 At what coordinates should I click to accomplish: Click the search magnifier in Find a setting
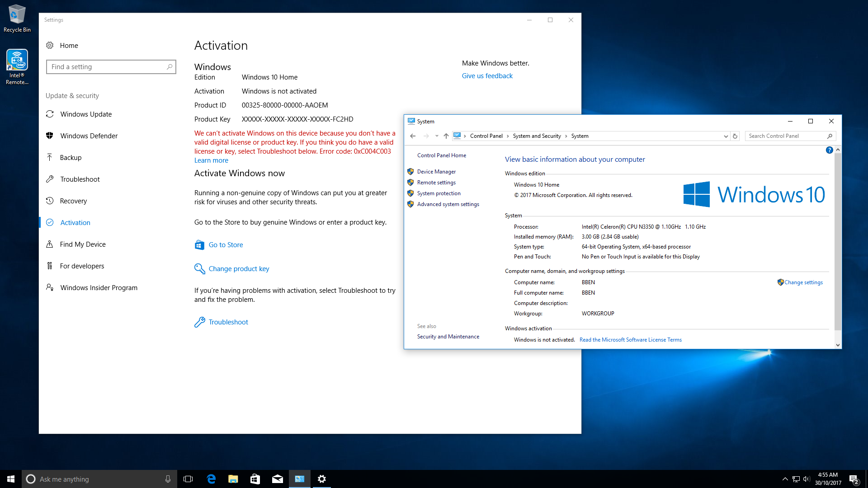(170, 67)
